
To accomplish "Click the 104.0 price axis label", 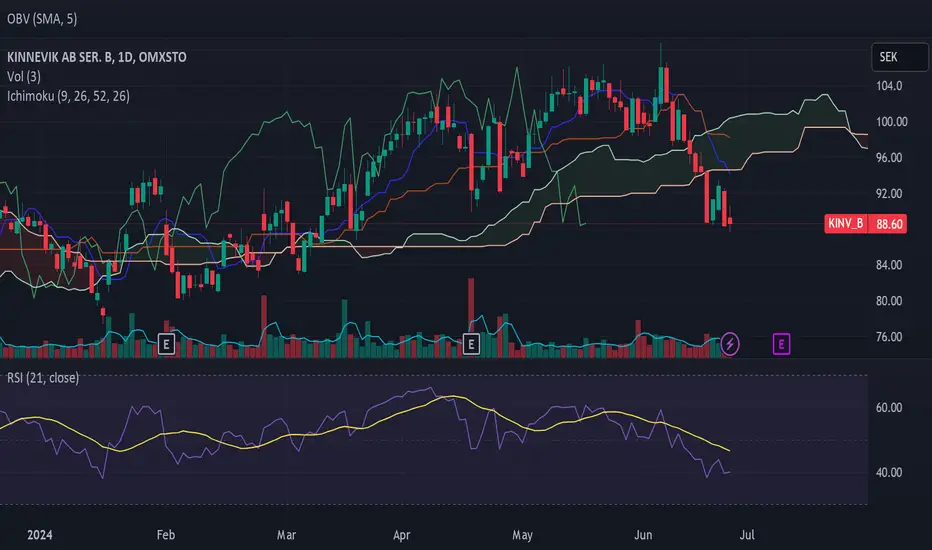I will 889,86.
